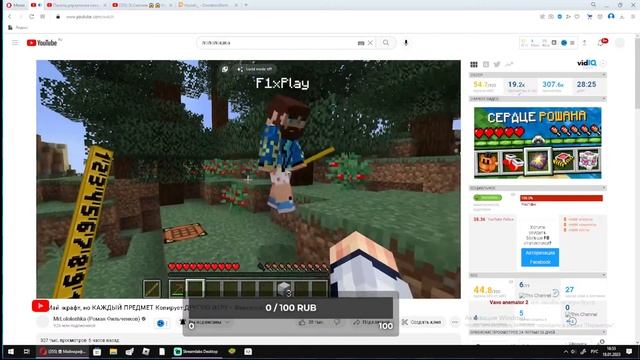Open the subscription notification bell dropdown
Screen dimensions: 640x360
205,322
